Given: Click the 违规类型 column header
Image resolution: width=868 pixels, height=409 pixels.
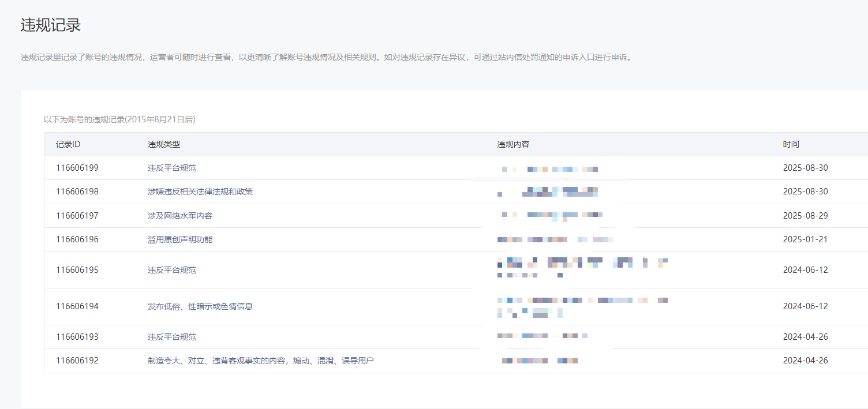Looking at the screenshot, I should (x=164, y=144).
